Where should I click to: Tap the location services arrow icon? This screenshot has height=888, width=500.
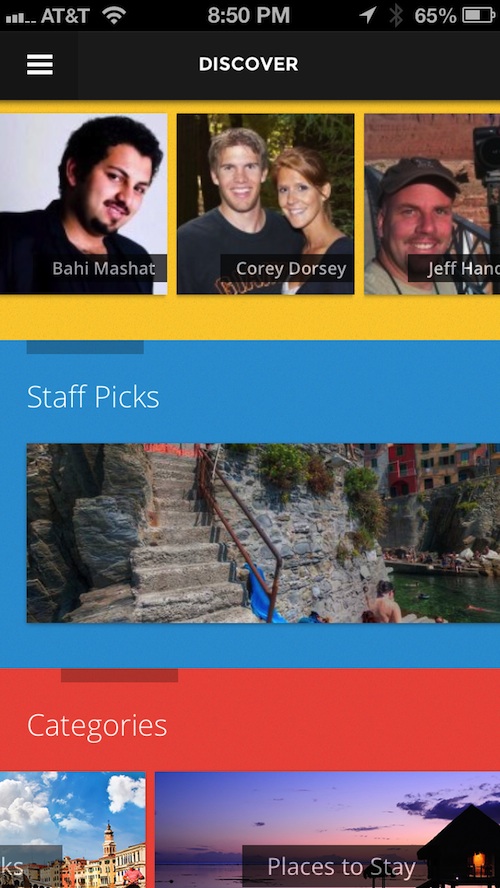368,15
